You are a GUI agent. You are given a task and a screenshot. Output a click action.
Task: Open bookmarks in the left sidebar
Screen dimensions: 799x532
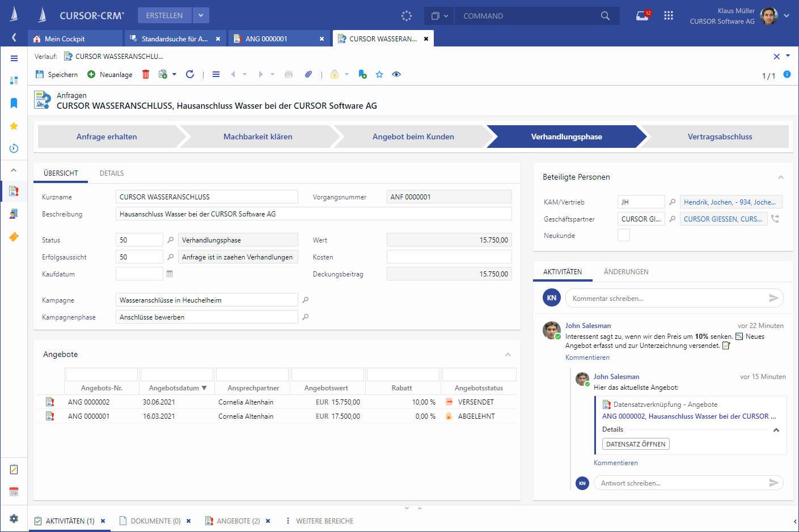14,103
